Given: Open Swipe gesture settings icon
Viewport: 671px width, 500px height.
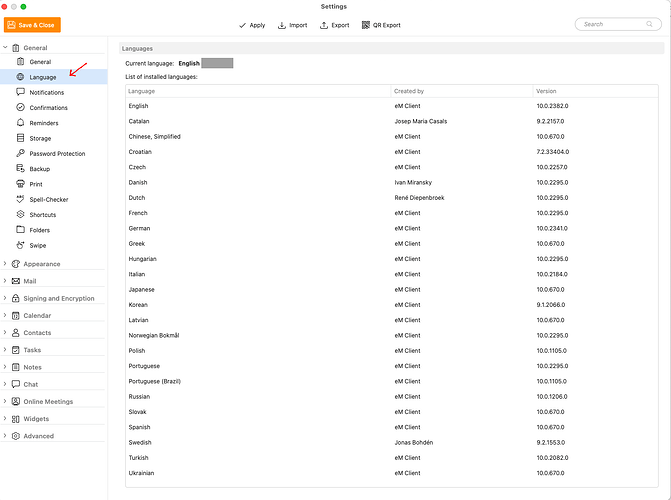Looking at the screenshot, I should coord(20,245).
